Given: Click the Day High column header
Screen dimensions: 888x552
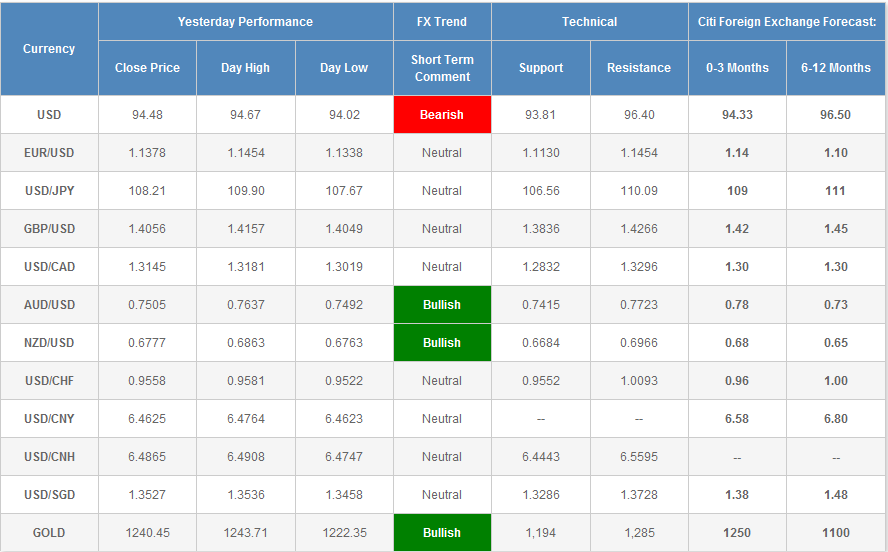Looking at the screenshot, I should click(x=245, y=68).
